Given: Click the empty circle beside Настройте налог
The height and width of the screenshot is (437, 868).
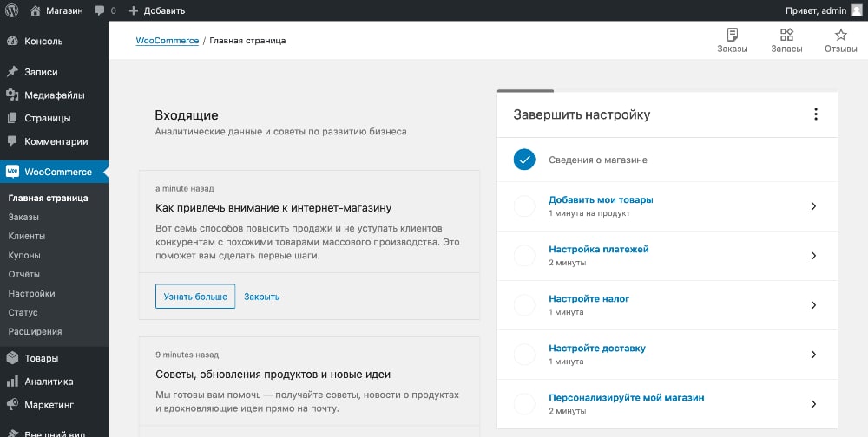Looking at the screenshot, I should coord(524,305).
